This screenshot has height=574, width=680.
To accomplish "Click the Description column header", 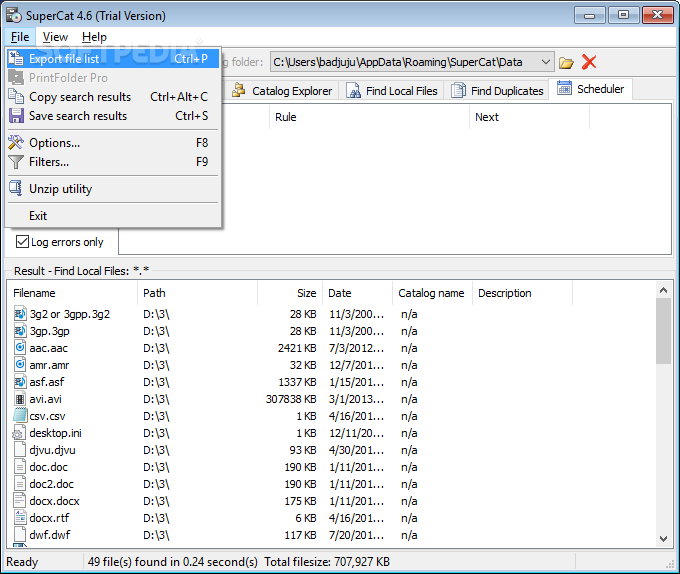I will (x=523, y=293).
